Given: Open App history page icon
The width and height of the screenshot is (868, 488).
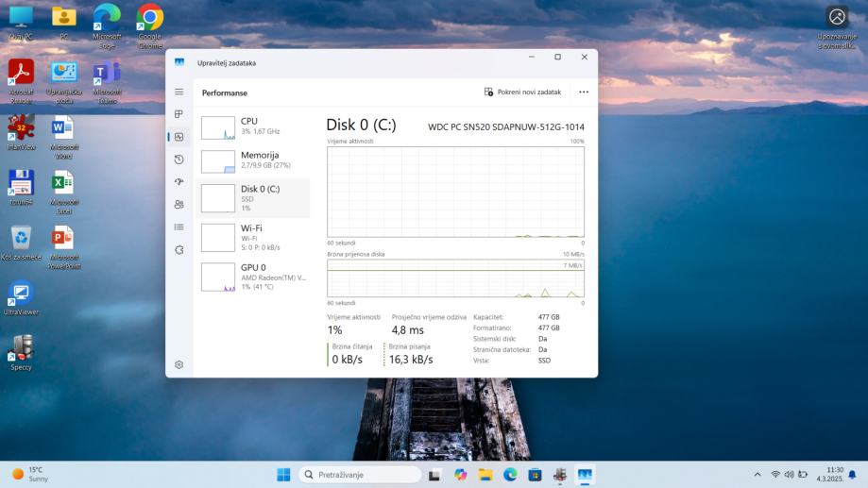Looking at the screenshot, I should [179, 160].
